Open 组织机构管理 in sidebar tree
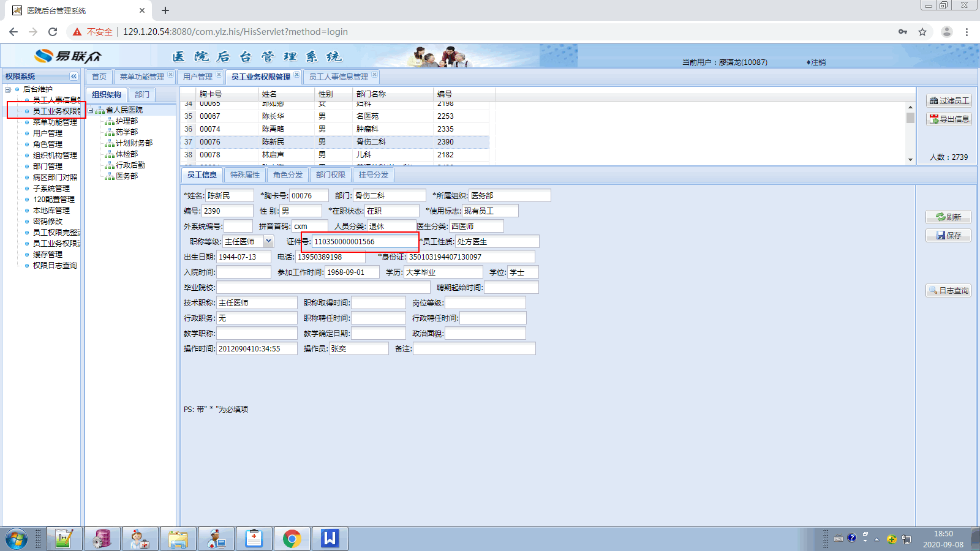This screenshot has height=551, width=980. click(55, 156)
